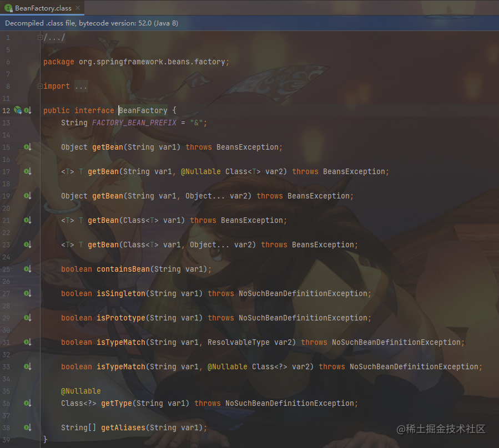The image size is (499, 448).
Task: Click the gutter icon next to getType
Action: (x=28, y=403)
